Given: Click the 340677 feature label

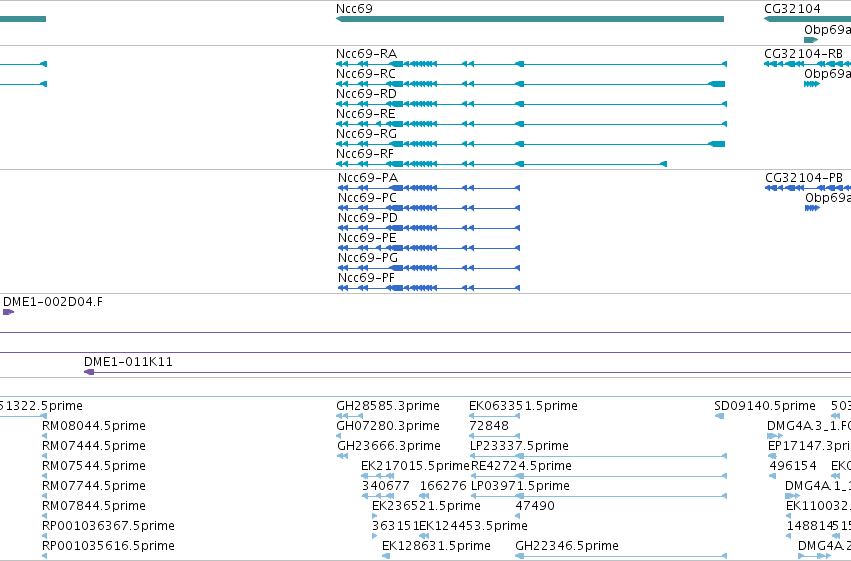Looking at the screenshot, I should pyautogui.click(x=386, y=486).
